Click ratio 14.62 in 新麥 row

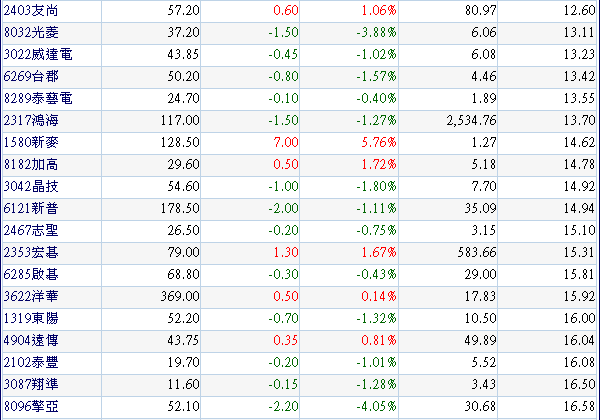(x=579, y=142)
